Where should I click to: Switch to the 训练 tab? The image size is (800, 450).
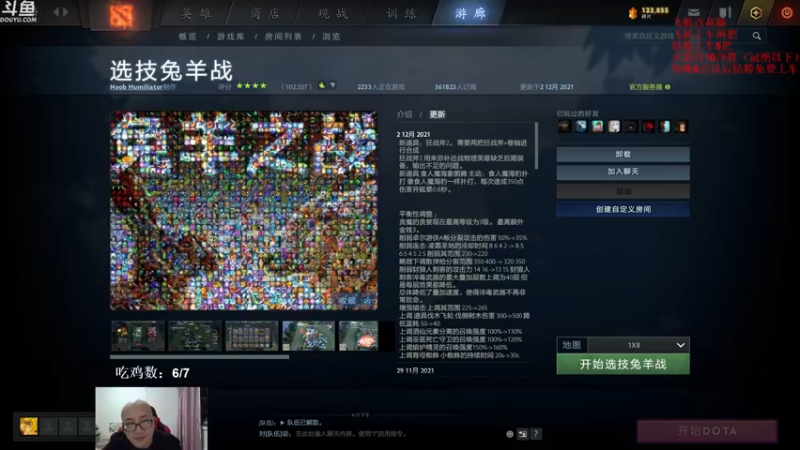point(402,13)
